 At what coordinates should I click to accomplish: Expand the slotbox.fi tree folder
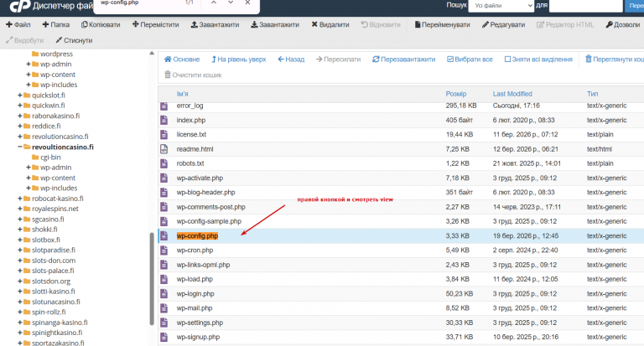(20, 240)
